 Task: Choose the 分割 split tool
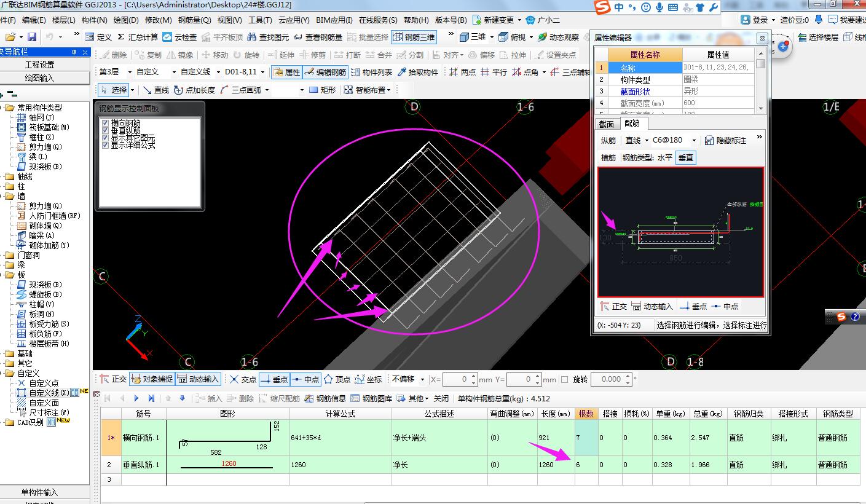(x=410, y=55)
